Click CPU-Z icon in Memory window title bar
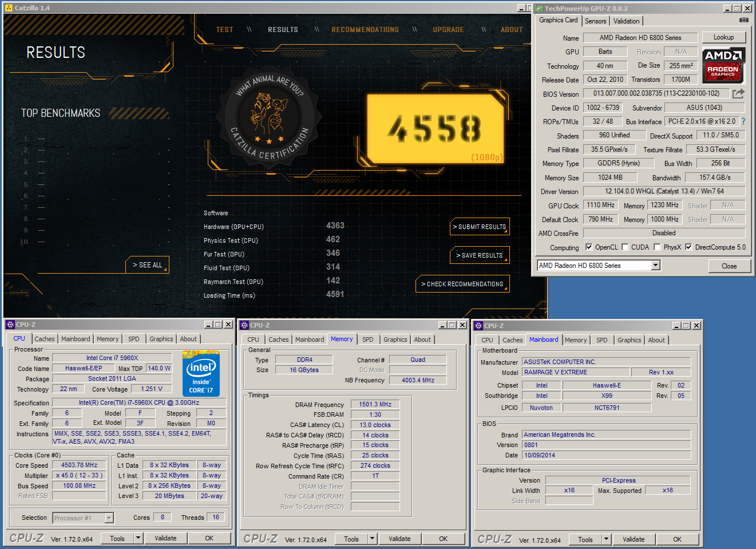Screen dimensions: 756x549 (244, 325)
